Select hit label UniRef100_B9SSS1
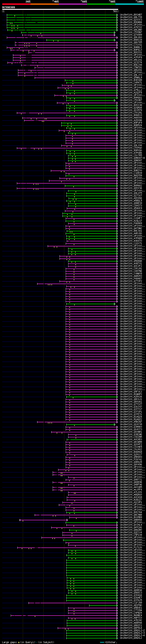Image resolution: width=146 pixels, height=644 pixels. coord(131,52)
